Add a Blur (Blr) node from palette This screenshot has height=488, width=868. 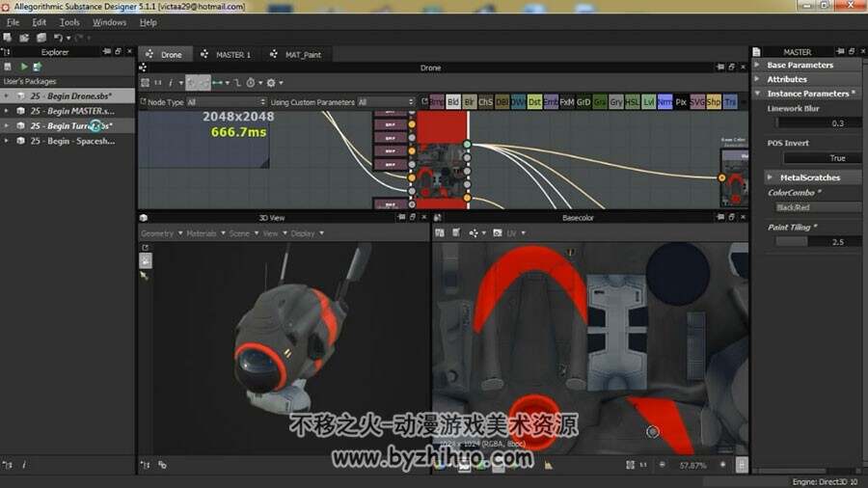click(469, 102)
